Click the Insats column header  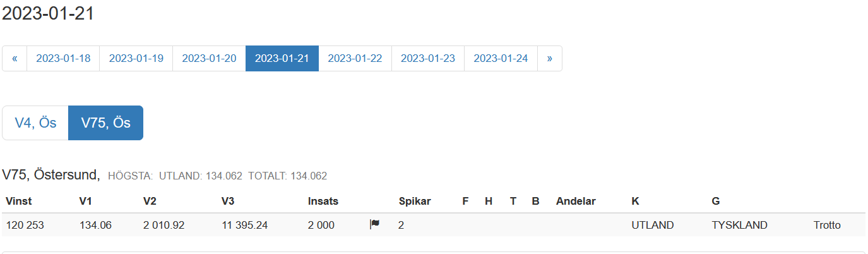tap(323, 202)
